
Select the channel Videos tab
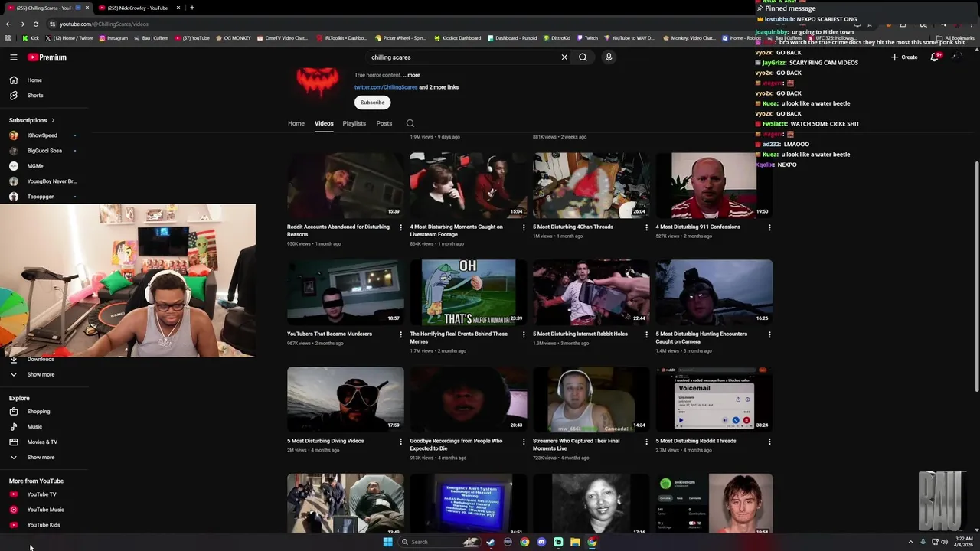324,123
